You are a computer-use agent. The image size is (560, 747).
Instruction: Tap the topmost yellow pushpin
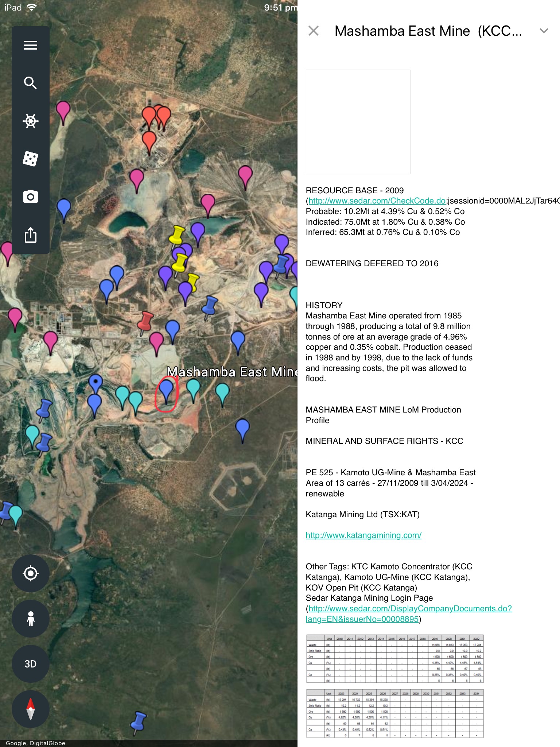click(177, 236)
